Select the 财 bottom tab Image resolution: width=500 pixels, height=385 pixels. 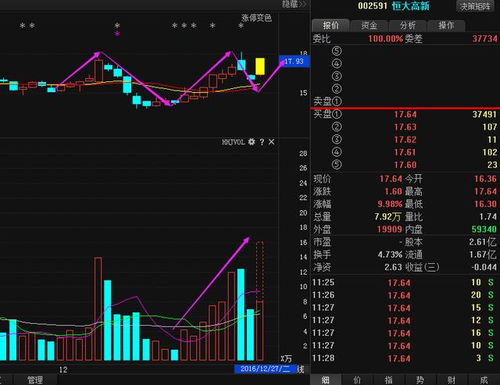[x=452, y=380]
